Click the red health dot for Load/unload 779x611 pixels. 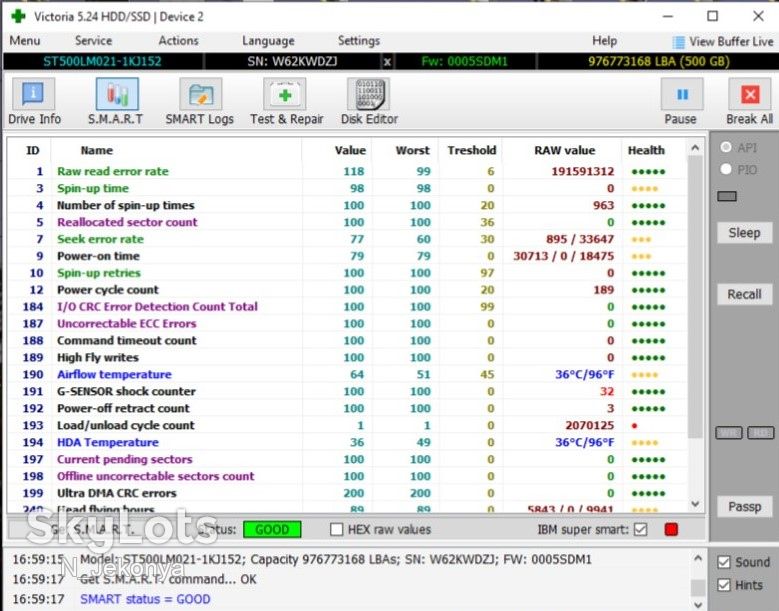[634, 426]
